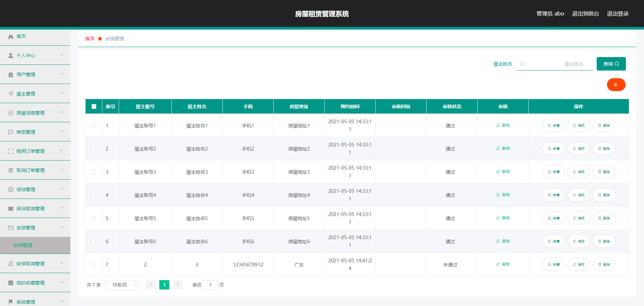Viewport: 644px width, 306px height.
Task: Click the muted bell icon next to 安保取消管理
Action: click(x=11, y=264)
